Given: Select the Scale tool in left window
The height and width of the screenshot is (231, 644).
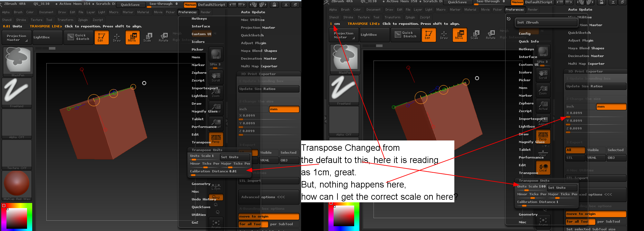Looking at the screenshot, I should [x=147, y=37].
